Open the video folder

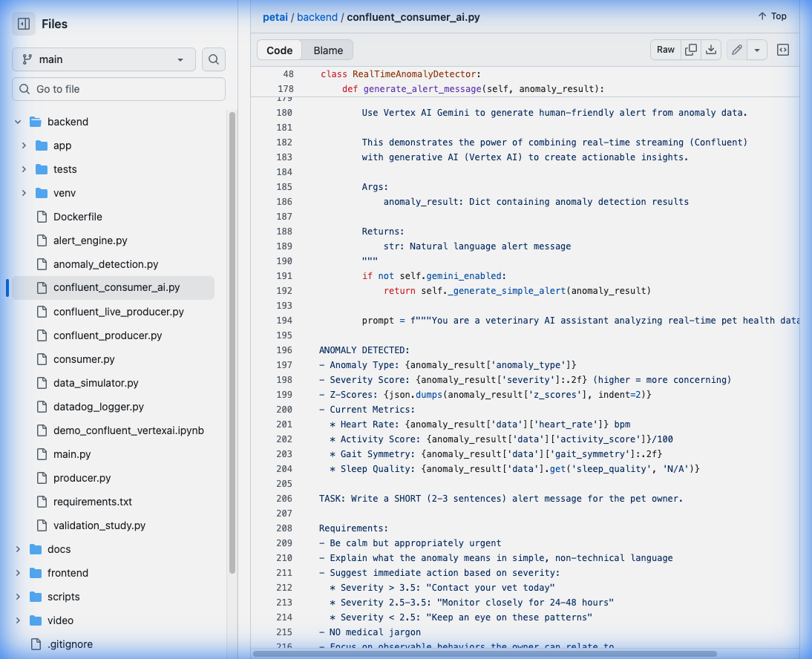[x=61, y=620]
